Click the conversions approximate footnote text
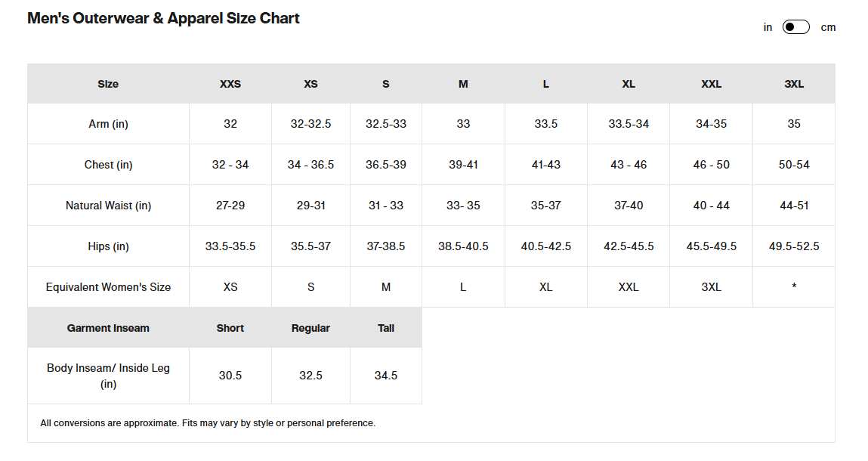868x461 pixels. click(208, 422)
